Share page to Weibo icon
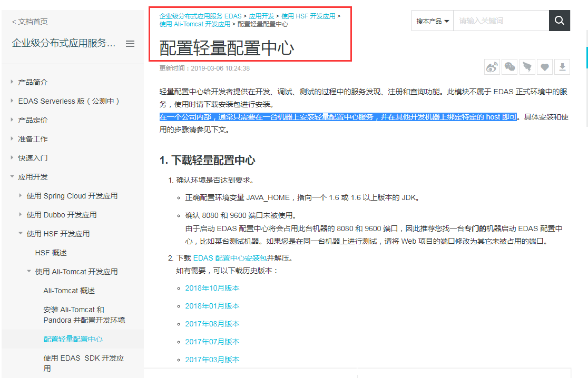Image resolution: width=588 pixels, height=378 pixels. point(492,67)
